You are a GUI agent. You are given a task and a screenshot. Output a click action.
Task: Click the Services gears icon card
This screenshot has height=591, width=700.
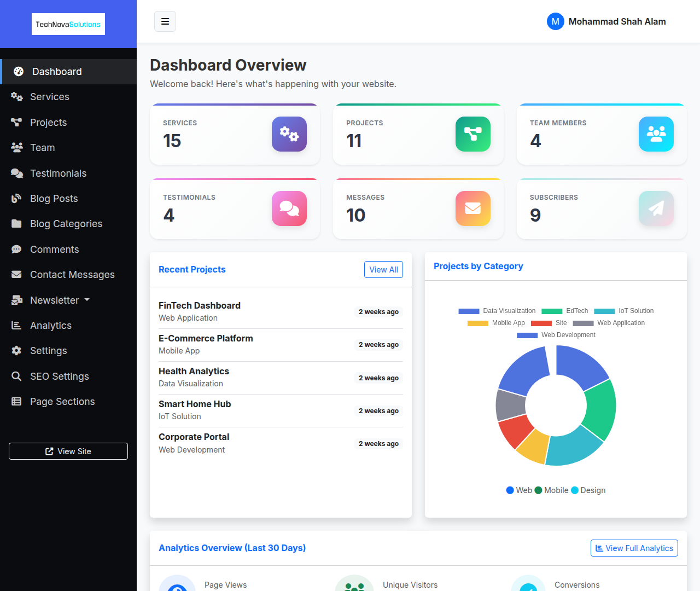[289, 134]
